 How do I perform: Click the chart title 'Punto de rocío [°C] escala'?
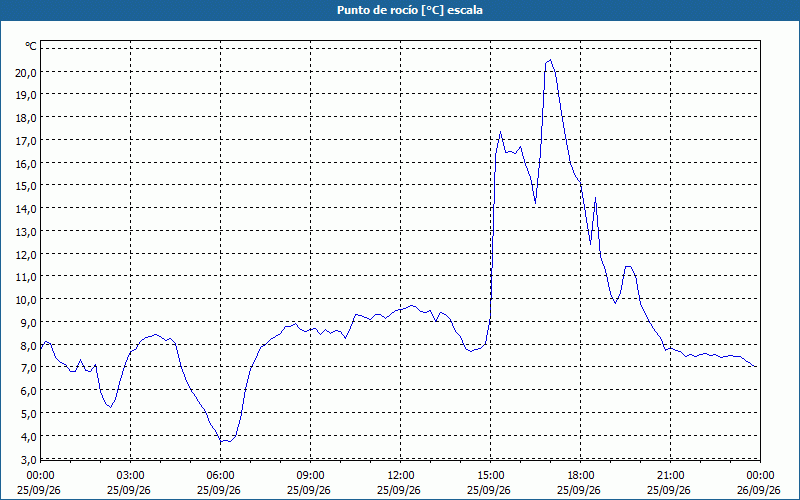coord(410,10)
